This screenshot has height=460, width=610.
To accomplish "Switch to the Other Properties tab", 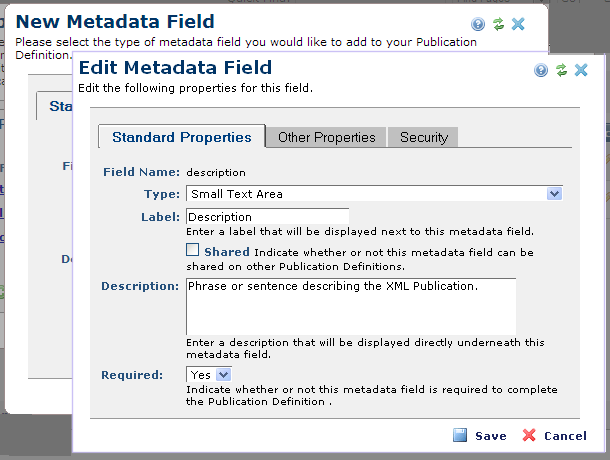I will (326, 137).
